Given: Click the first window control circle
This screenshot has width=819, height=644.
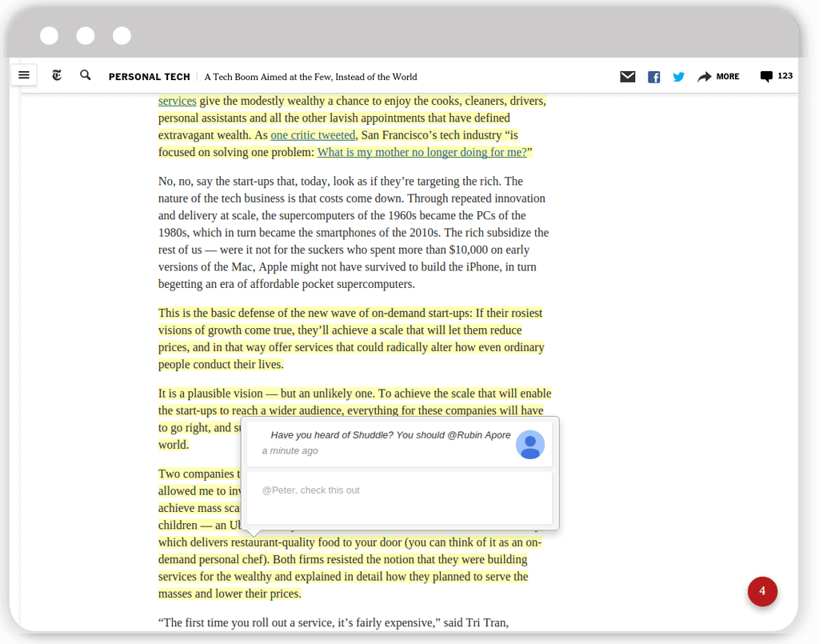Looking at the screenshot, I should (49, 35).
